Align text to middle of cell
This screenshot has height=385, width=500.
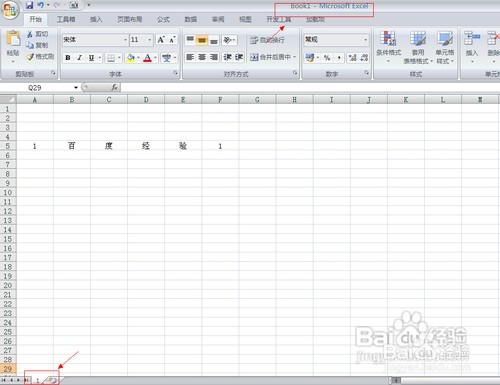202,40
